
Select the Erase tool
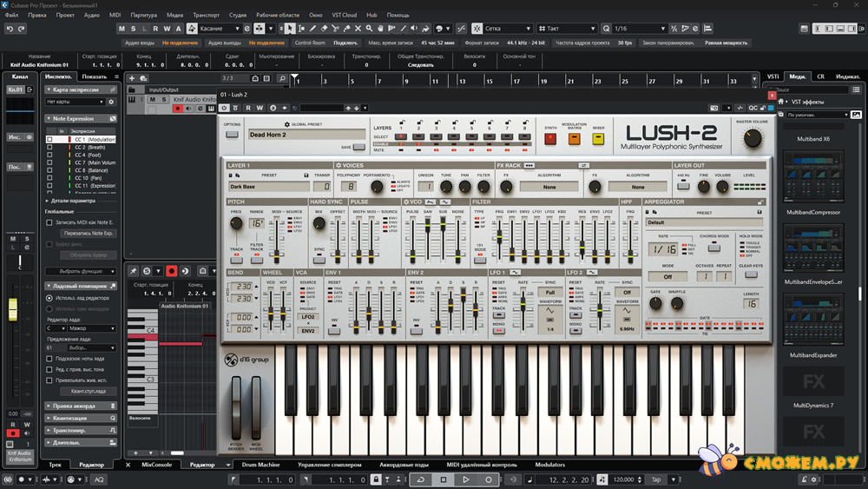(x=325, y=29)
